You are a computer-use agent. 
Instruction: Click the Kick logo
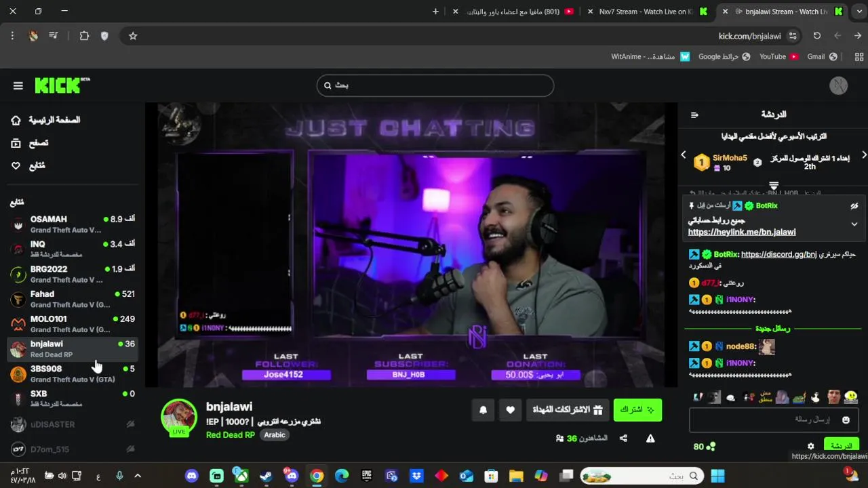click(62, 85)
